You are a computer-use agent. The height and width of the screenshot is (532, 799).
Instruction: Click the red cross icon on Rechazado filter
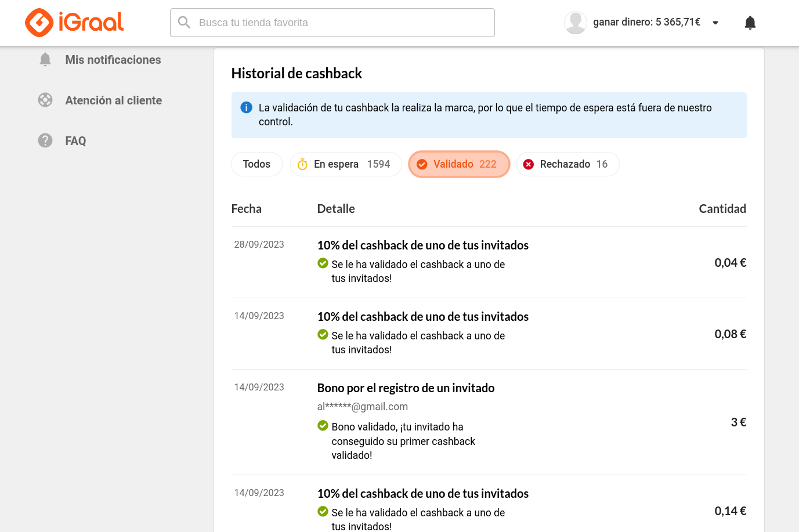[x=529, y=164]
